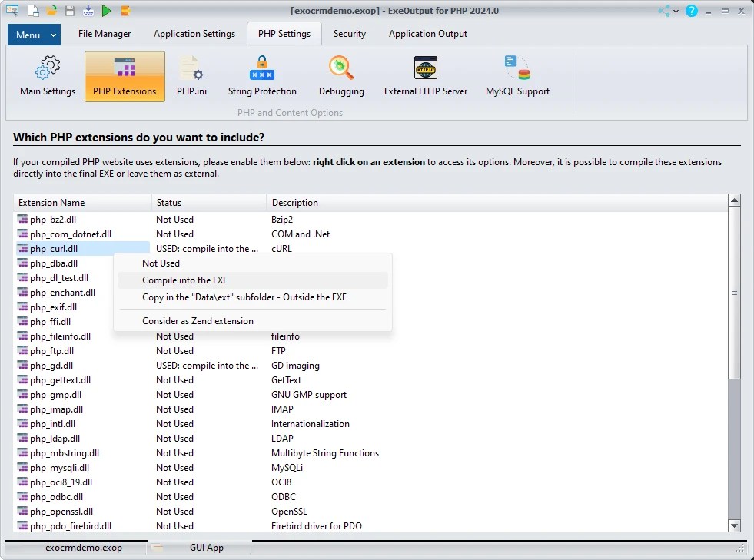This screenshot has height=560, width=754.
Task: Click the orange output export icon
Action: (125, 10)
